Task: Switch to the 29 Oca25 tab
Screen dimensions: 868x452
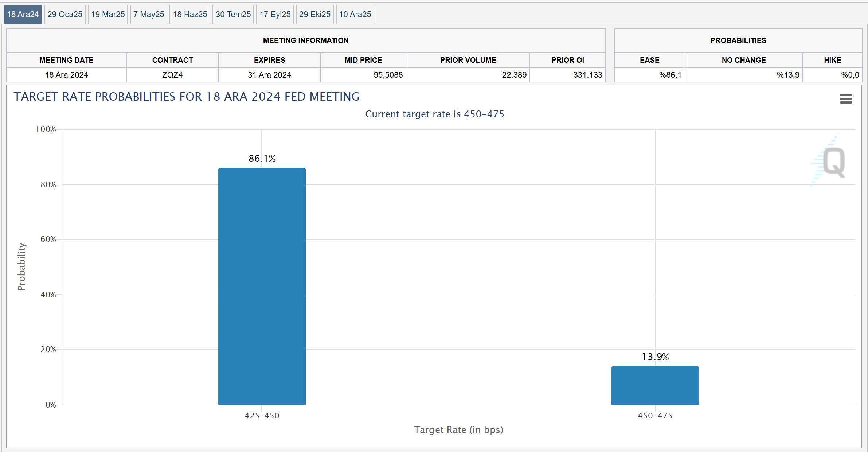Action: point(65,15)
